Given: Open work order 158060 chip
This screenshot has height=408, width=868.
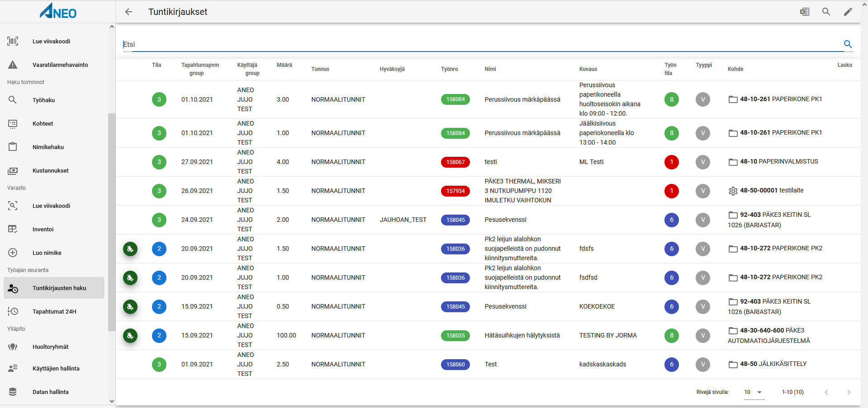Looking at the screenshot, I should 455,364.
